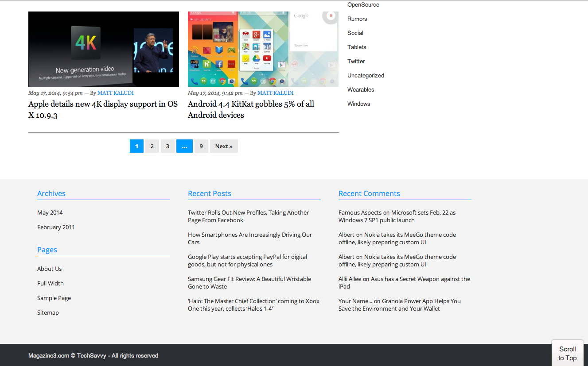Browse the Tablets category
The image size is (588, 366).
tap(357, 47)
